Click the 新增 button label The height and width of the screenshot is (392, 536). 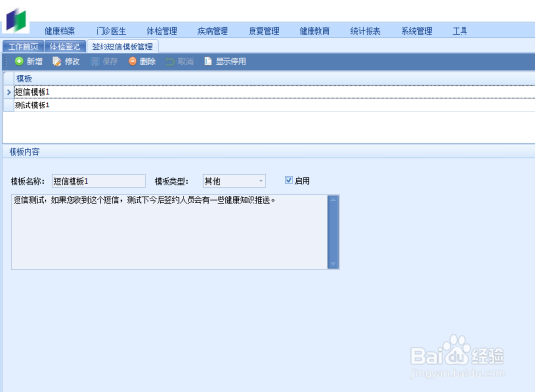35,62
